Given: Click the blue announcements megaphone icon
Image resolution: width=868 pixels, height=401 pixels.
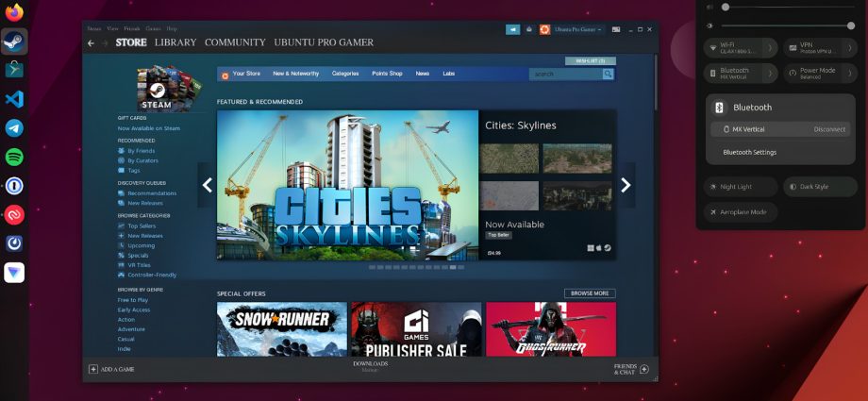Looking at the screenshot, I should pyautogui.click(x=513, y=29).
